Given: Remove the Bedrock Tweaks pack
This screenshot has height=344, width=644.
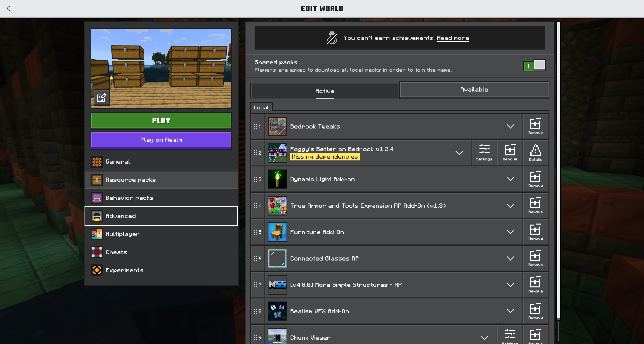Looking at the screenshot, I should 535,126.
